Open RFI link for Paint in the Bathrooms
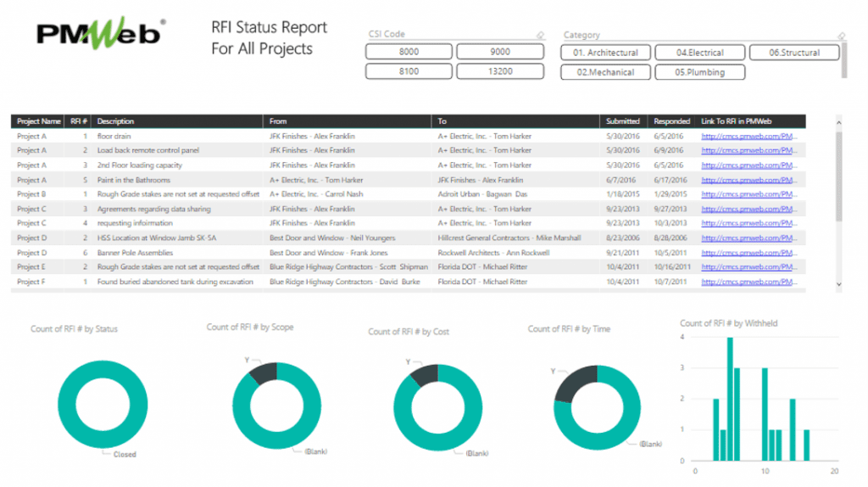868x487 pixels. coord(749,180)
